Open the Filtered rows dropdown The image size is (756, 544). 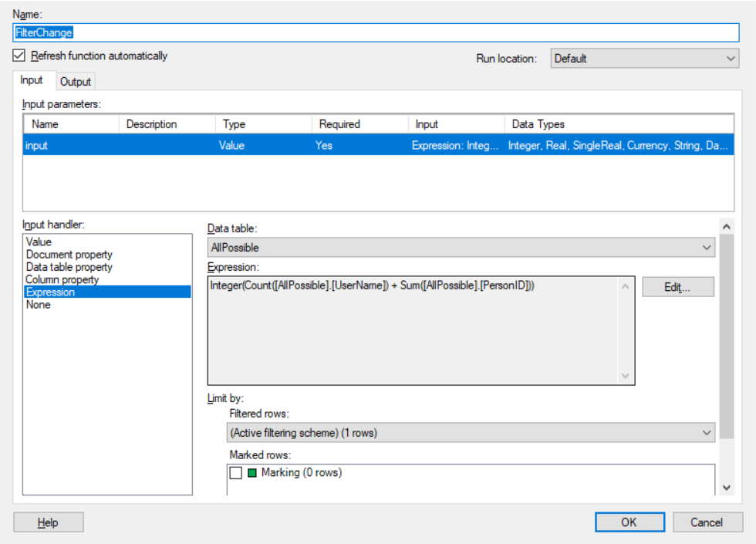pyautogui.click(x=471, y=433)
